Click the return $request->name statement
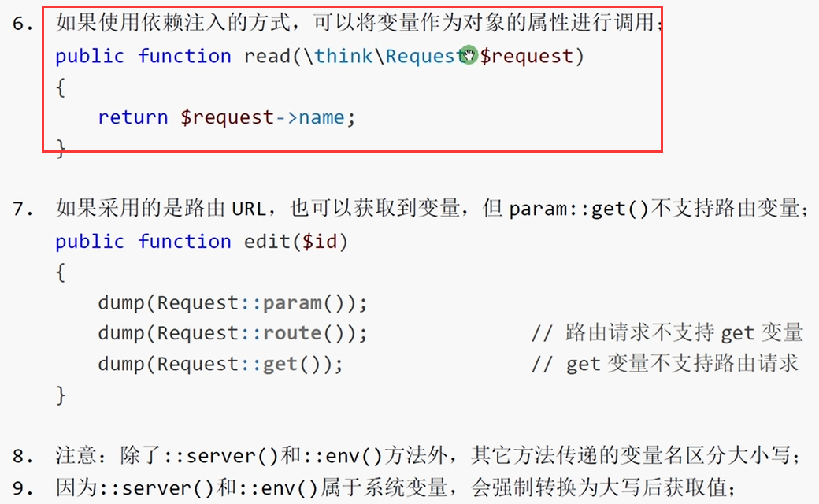This screenshot has height=504, width=819. [x=227, y=117]
